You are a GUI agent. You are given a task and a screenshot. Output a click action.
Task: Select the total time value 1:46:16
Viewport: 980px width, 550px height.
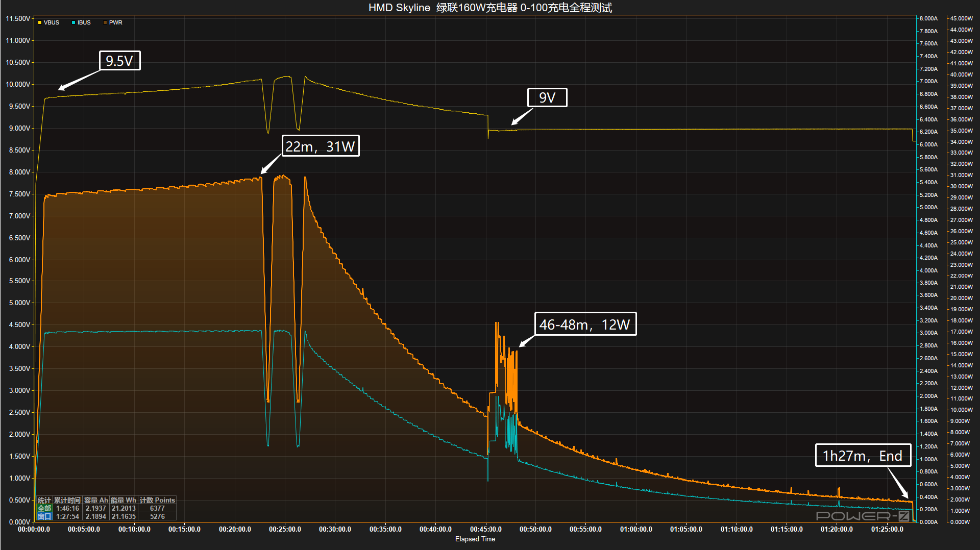(x=67, y=508)
